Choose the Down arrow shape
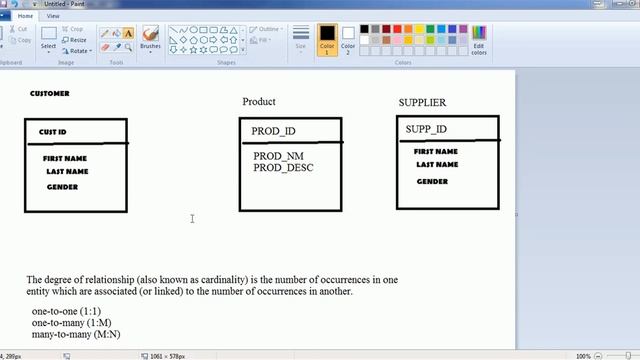Screen dimensions: 640x360 173,50
